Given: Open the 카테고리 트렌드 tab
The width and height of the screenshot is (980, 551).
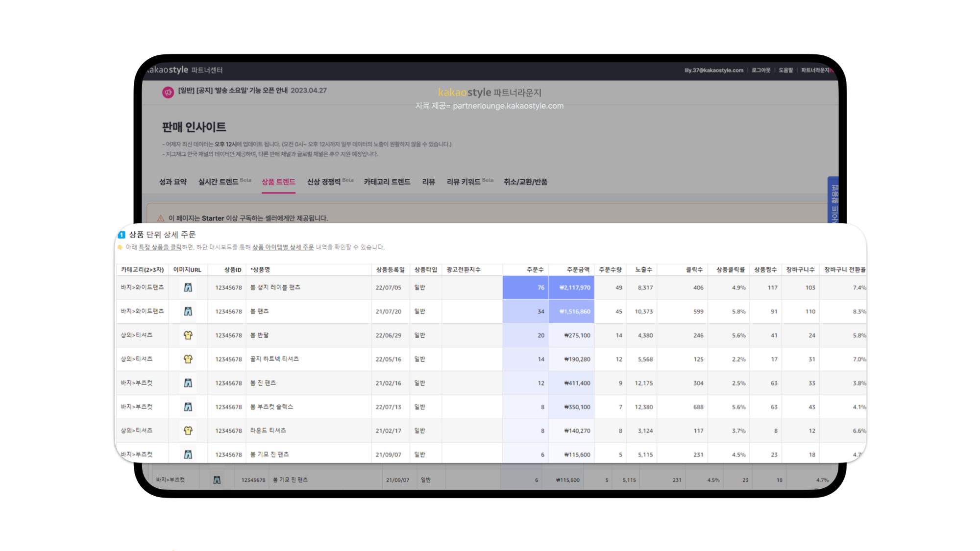Looking at the screenshot, I should (x=387, y=182).
